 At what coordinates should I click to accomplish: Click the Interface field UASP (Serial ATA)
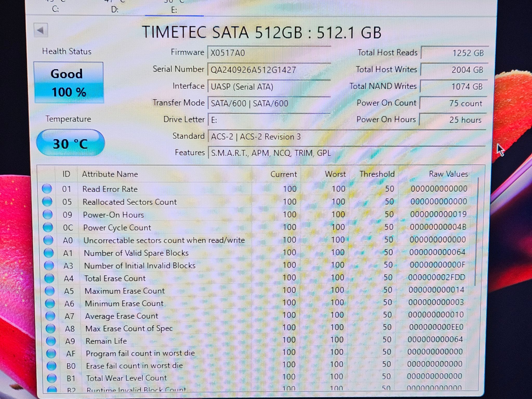click(x=269, y=86)
